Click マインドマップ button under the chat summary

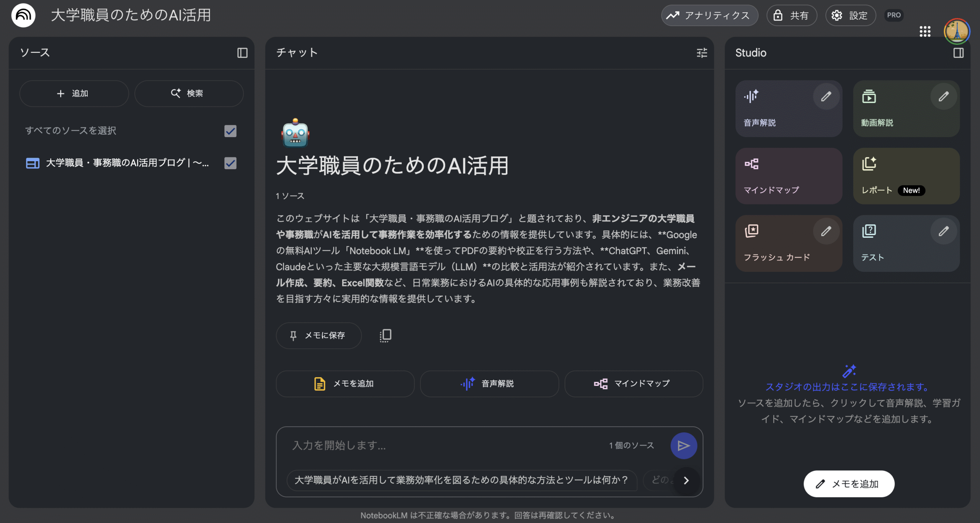tap(634, 384)
